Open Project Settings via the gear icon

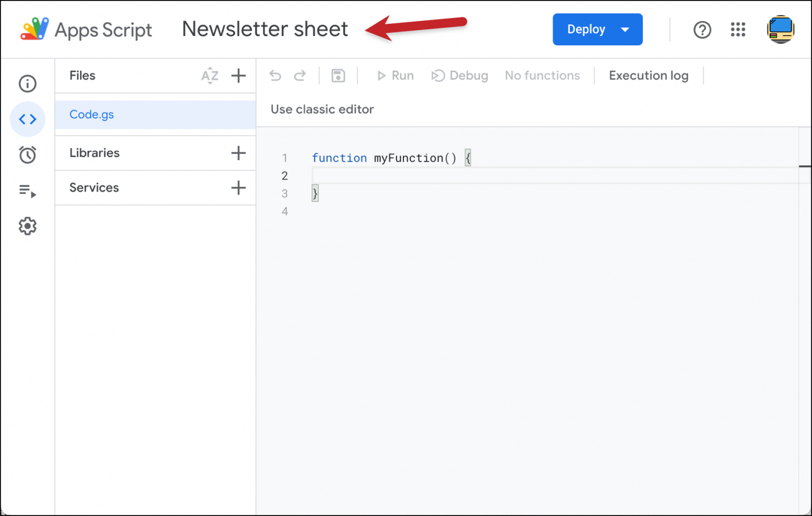coord(27,226)
